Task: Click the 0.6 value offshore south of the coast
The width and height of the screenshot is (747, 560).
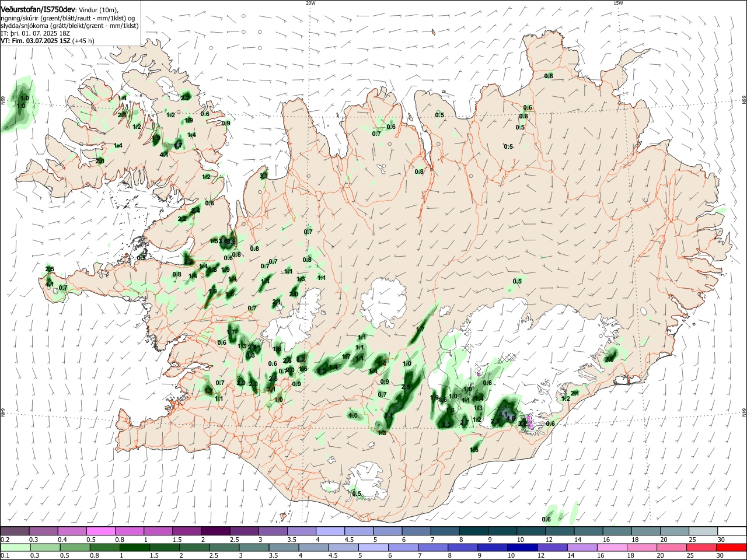Action: point(546,519)
